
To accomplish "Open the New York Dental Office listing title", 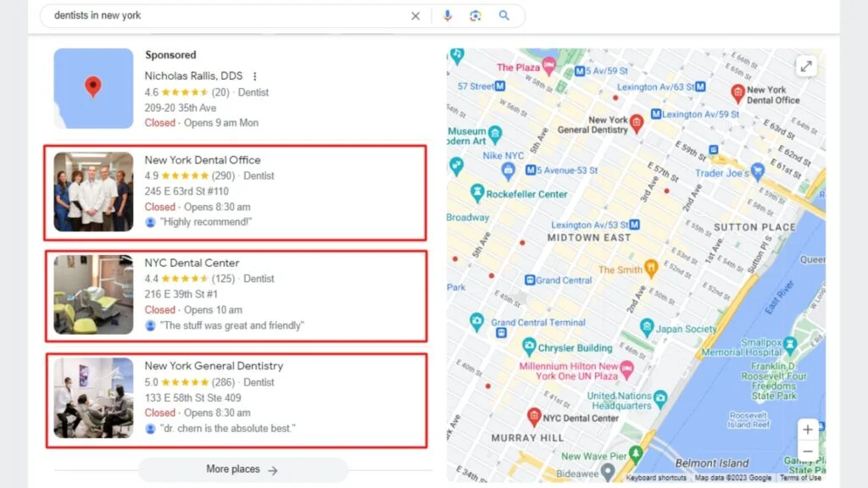I will click(x=203, y=160).
